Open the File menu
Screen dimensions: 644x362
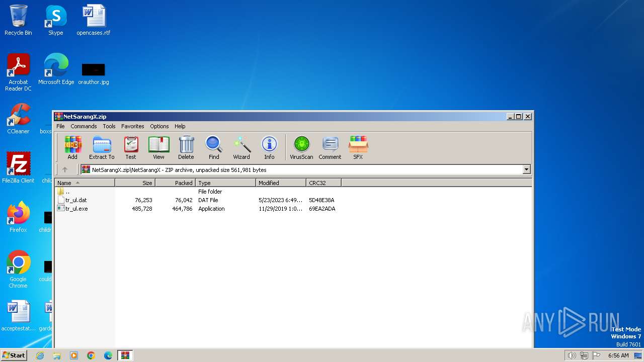60,126
